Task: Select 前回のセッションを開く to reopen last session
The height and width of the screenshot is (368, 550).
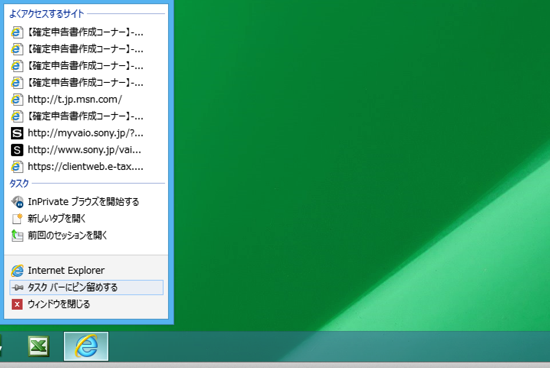Action: [86, 235]
